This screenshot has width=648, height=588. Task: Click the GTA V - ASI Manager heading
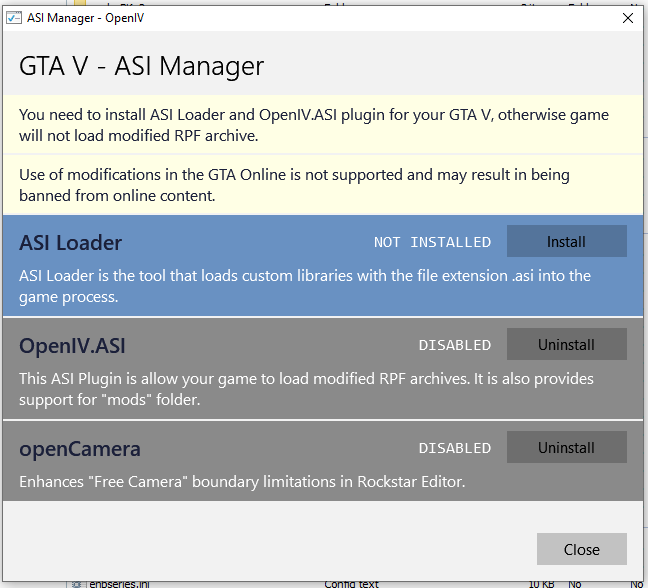(x=142, y=66)
